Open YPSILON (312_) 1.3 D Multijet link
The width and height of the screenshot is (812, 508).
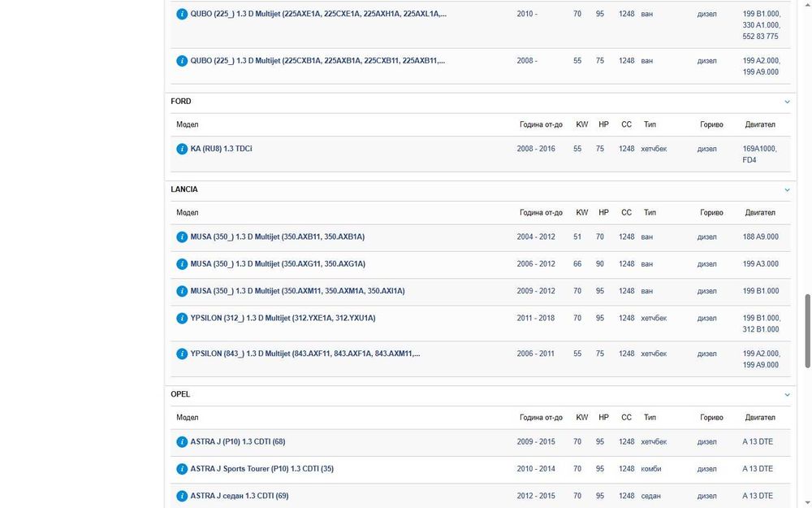(x=283, y=319)
